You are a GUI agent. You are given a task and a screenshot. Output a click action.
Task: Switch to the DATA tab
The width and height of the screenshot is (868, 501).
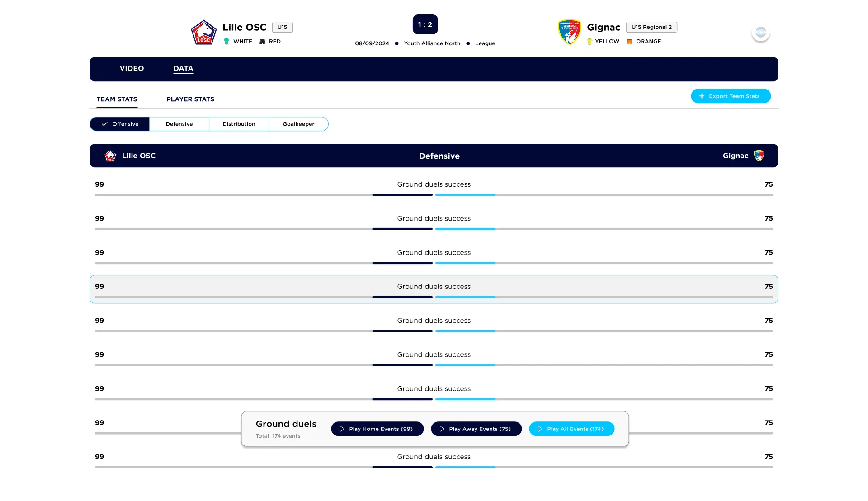(x=183, y=68)
